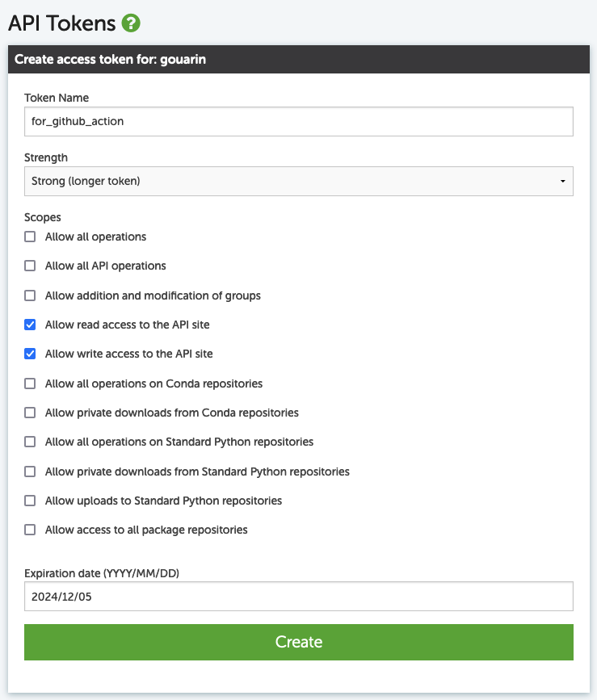This screenshot has height=700, width=597.
Task: Uncheck Allow read access to the API site
Action: pos(30,325)
